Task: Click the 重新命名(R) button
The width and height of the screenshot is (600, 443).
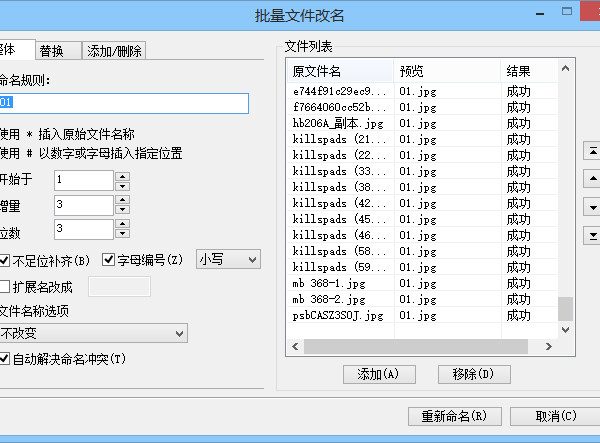Action: 454,416
